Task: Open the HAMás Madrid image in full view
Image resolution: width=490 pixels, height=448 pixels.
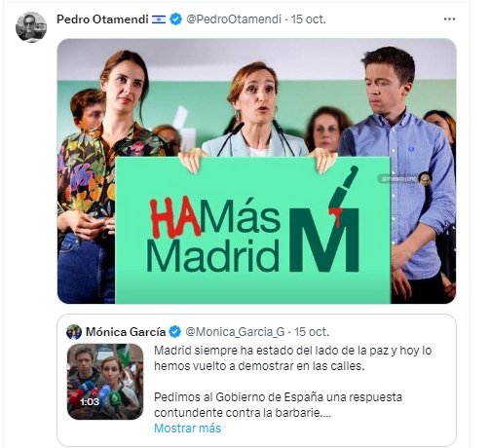Action: point(256,171)
